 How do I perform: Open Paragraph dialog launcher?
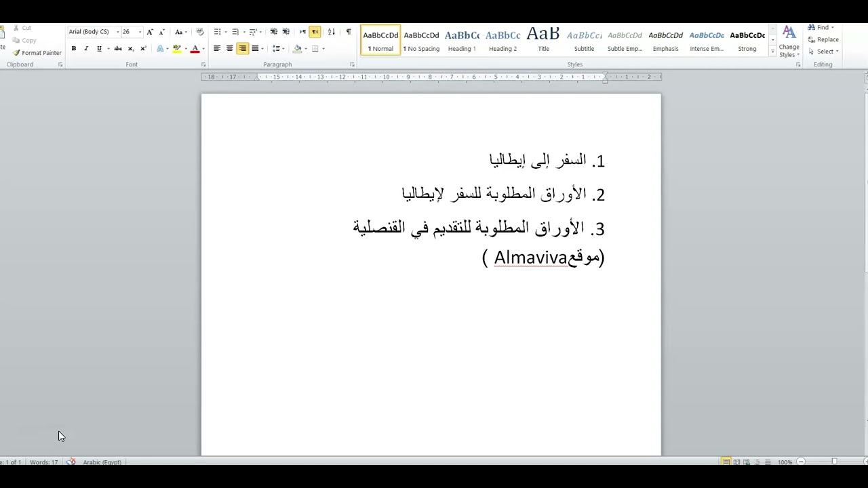click(352, 64)
